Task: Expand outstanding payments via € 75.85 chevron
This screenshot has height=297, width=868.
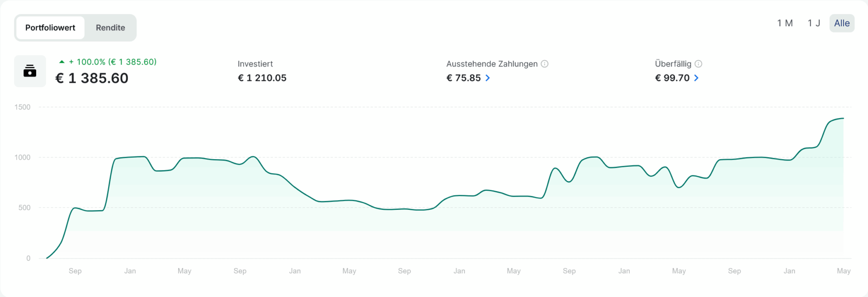Action: click(488, 78)
